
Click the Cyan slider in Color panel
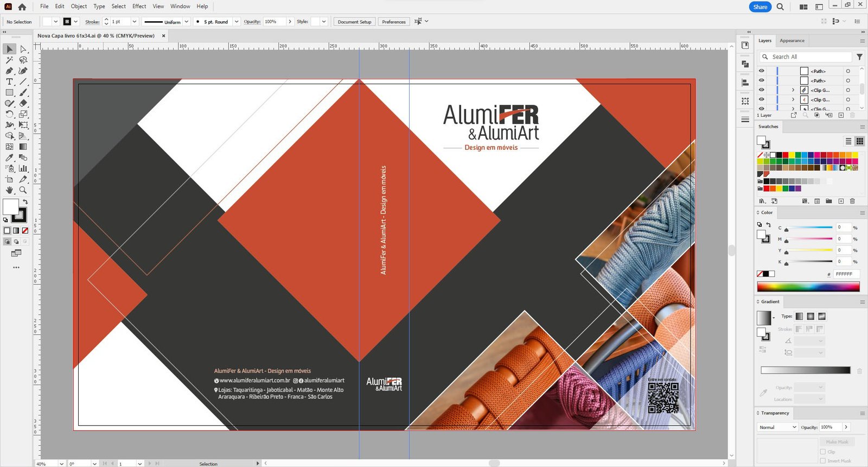click(808, 228)
